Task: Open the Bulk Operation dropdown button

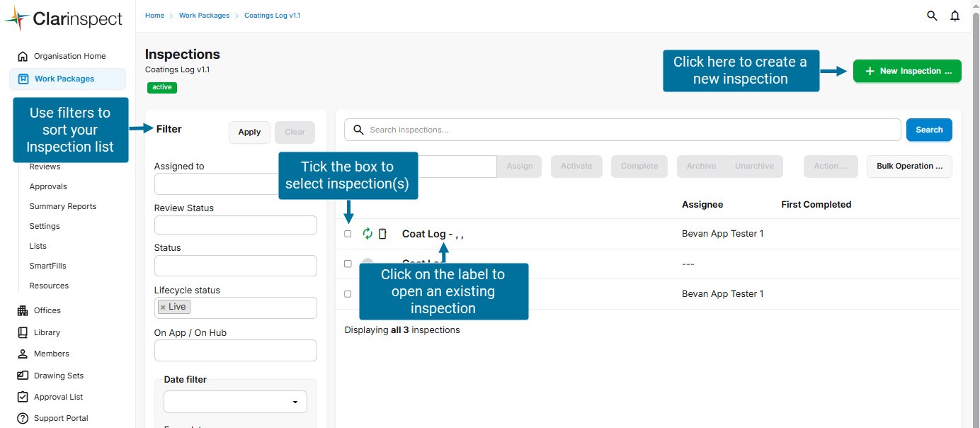Action: [909, 167]
